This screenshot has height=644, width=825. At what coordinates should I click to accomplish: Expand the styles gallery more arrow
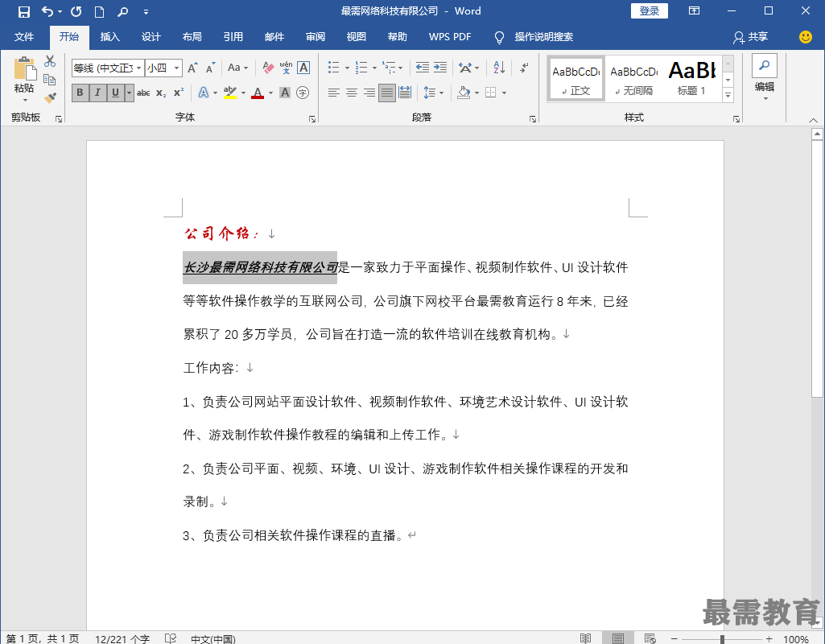pos(728,95)
